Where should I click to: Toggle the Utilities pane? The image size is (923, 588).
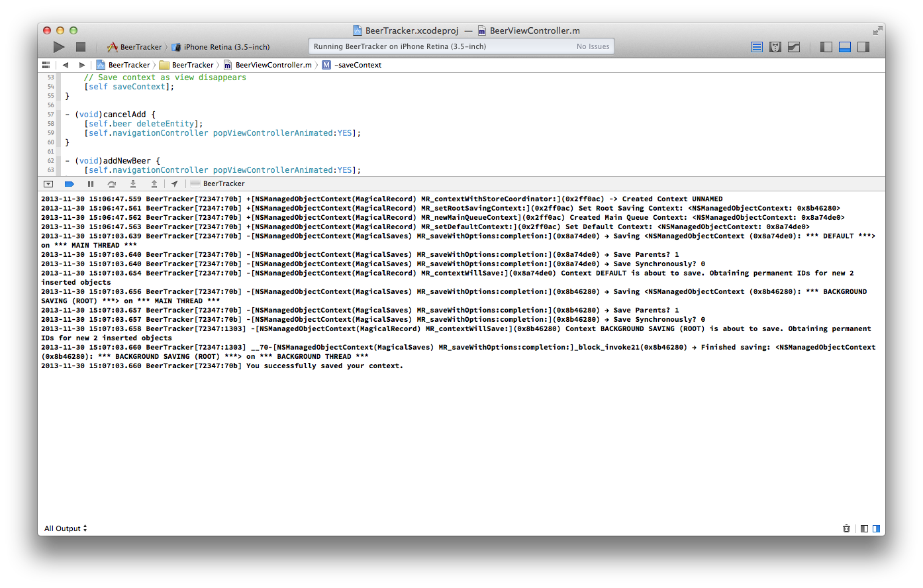[863, 47]
